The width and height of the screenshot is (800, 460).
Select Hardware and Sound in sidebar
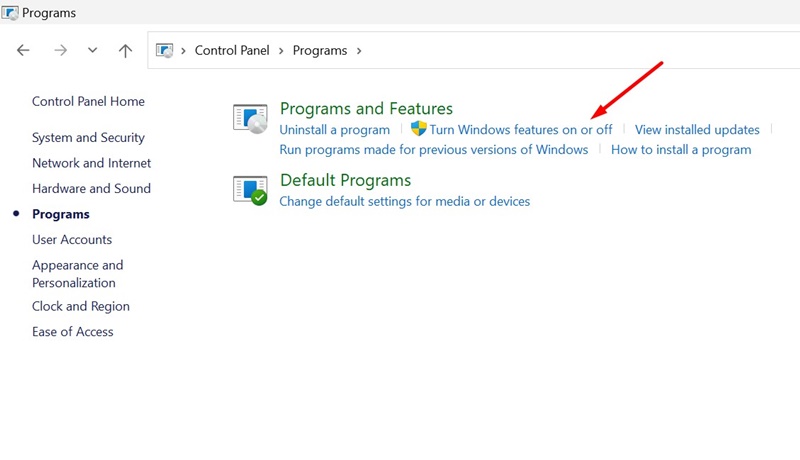tap(91, 189)
